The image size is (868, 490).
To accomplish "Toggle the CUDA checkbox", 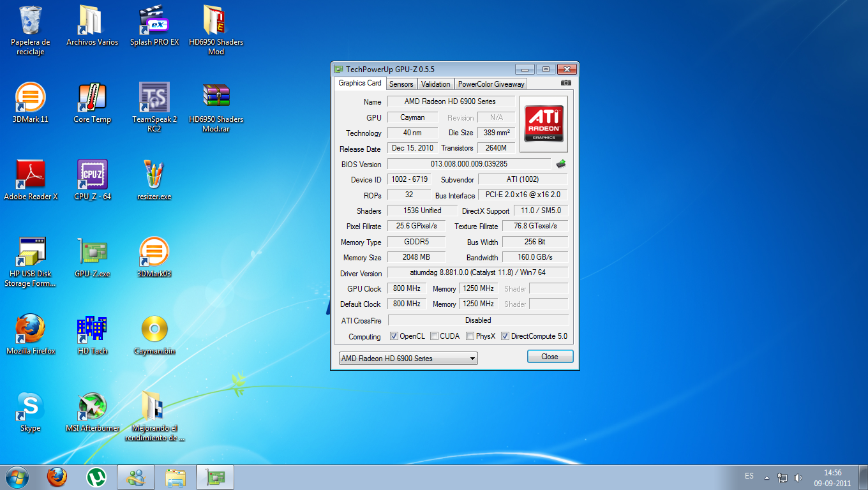I will pyautogui.click(x=434, y=336).
